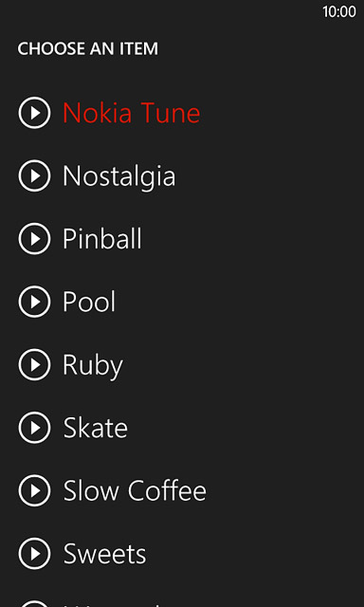Image resolution: width=364 pixels, height=607 pixels.
Task: Tap the CHOOSE AN ITEM header
Action: pos(88,49)
